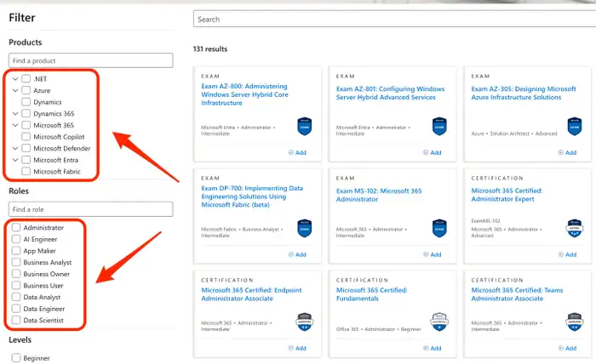This screenshot has height=364, width=596.
Task: Add Exam MS-102 to collection
Action: [433, 254]
